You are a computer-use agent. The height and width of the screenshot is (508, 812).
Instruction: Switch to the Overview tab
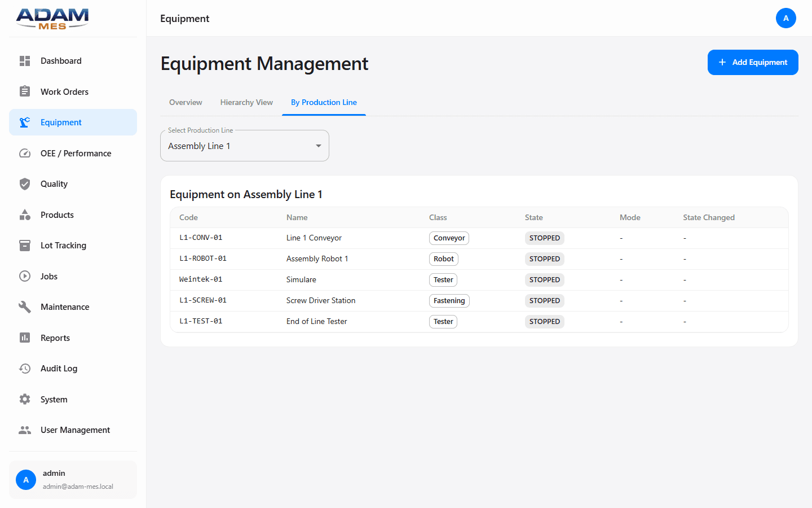click(186, 102)
